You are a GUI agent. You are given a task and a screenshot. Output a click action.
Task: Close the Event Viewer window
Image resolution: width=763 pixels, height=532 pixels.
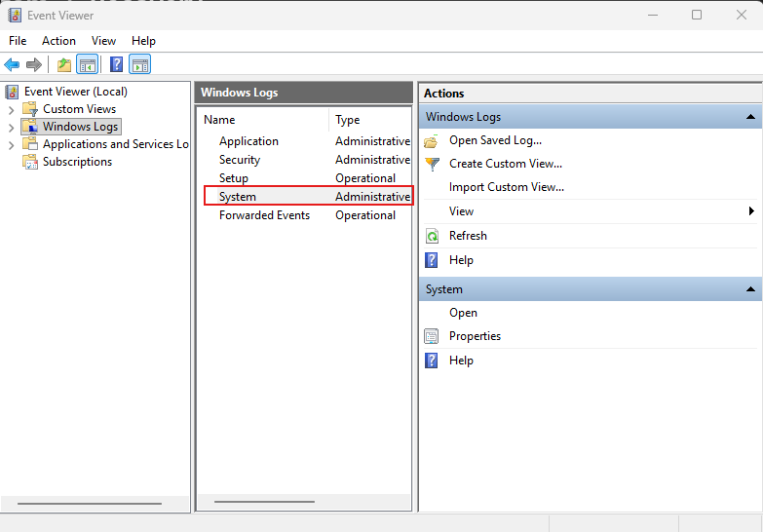tap(742, 15)
